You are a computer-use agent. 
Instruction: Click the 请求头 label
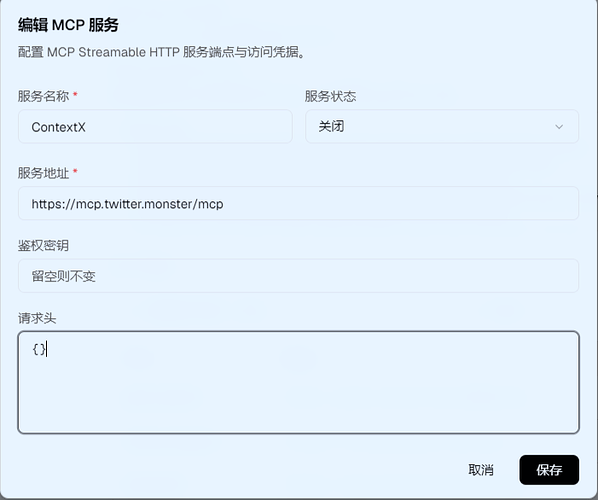(37, 318)
